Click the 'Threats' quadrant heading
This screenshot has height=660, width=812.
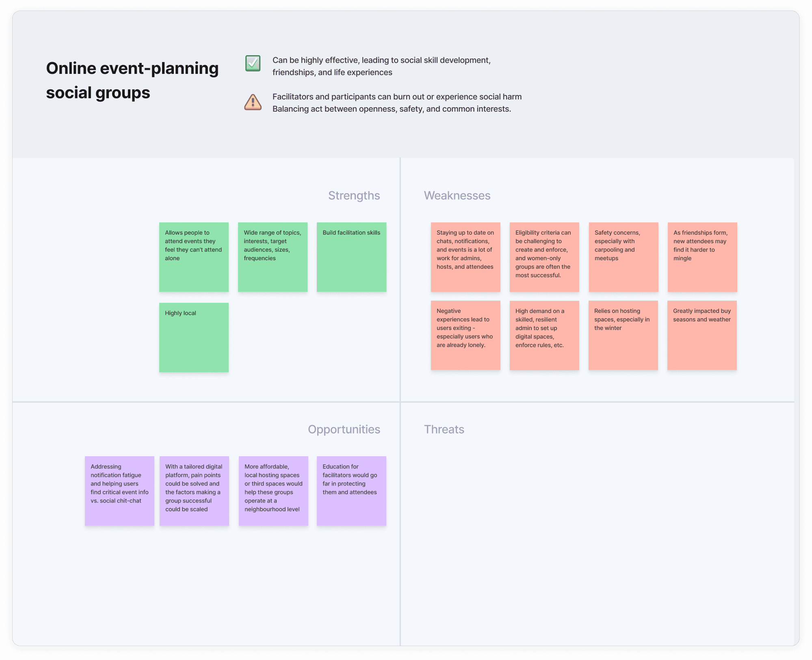pyautogui.click(x=444, y=429)
